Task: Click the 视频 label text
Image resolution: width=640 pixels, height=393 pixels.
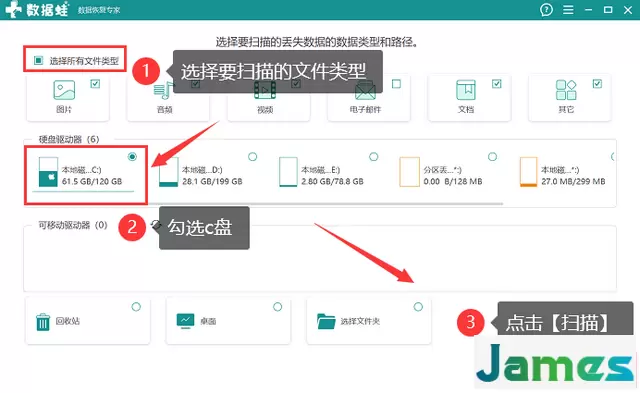Action: click(265, 109)
